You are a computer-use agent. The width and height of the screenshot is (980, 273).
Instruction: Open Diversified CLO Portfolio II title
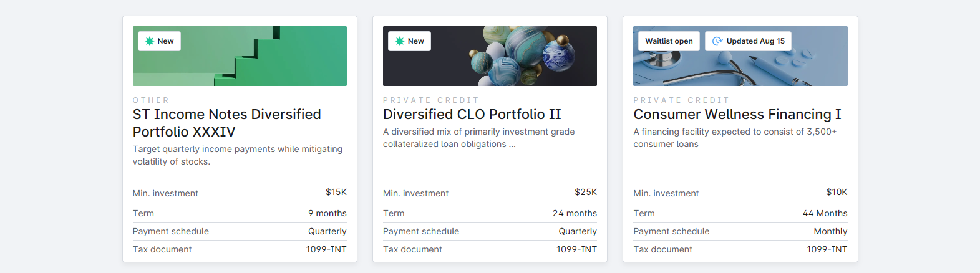472,114
